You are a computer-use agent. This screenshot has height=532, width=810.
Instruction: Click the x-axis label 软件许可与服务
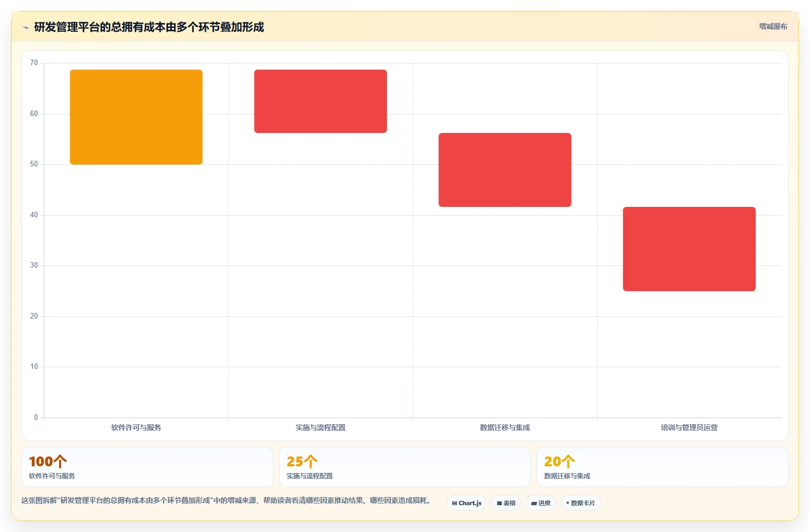(x=136, y=427)
